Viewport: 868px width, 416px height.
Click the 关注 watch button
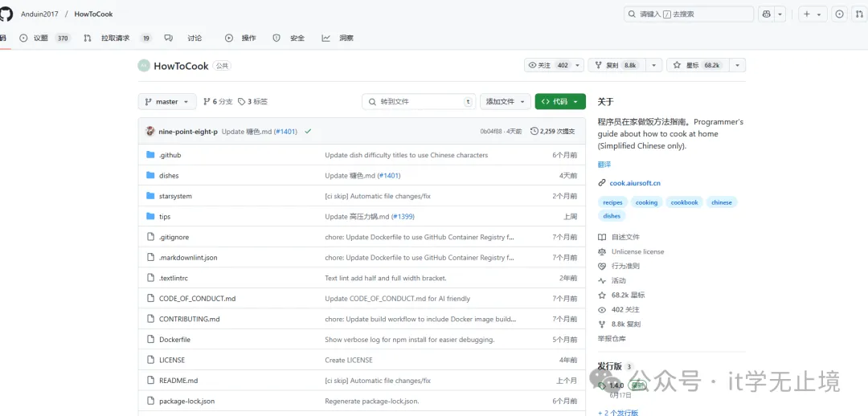click(548, 65)
